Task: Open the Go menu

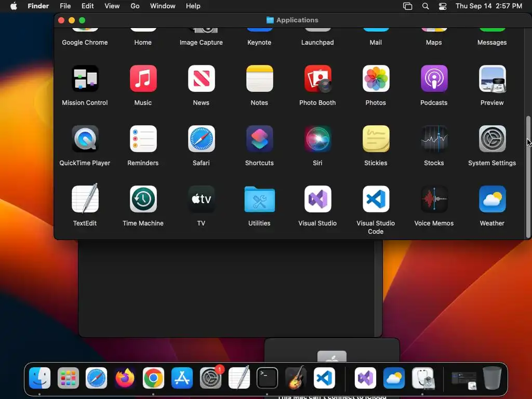Action: 135,6
